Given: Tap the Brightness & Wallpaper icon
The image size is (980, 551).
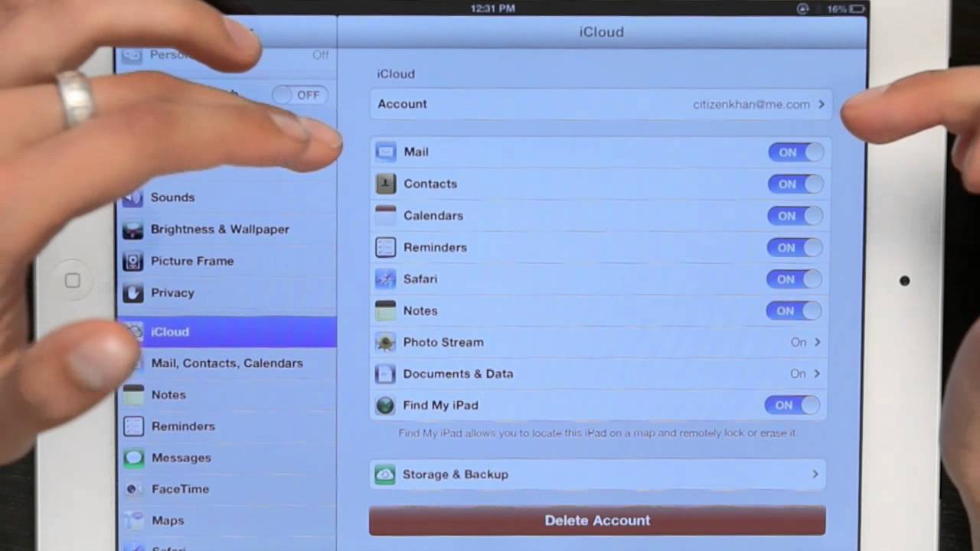Looking at the screenshot, I should pyautogui.click(x=133, y=230).
